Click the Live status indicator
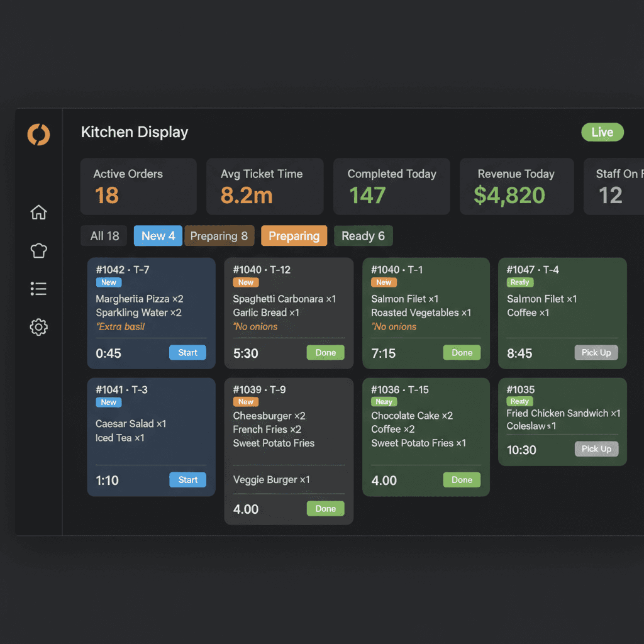This screenshot has height=644, width=644. (602, 132)
